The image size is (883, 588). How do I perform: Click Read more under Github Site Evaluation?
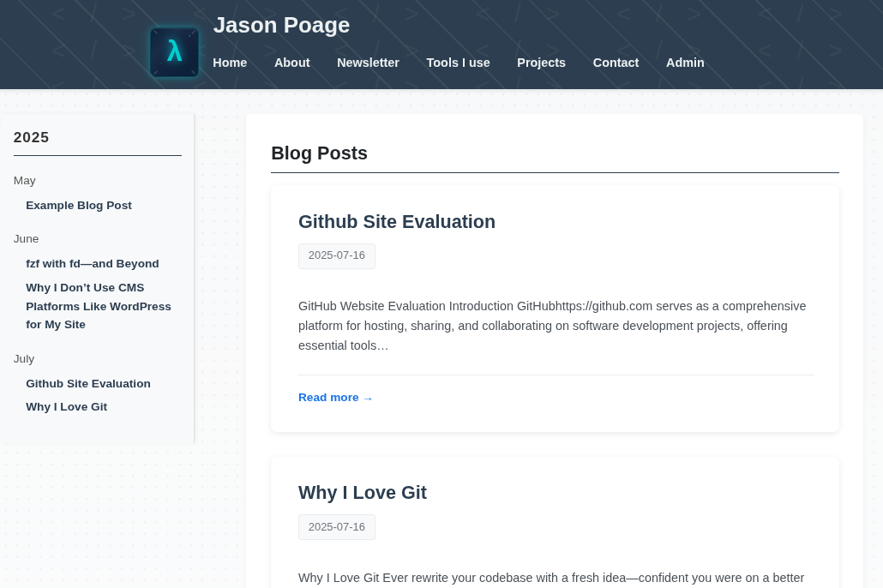point(328,398)
